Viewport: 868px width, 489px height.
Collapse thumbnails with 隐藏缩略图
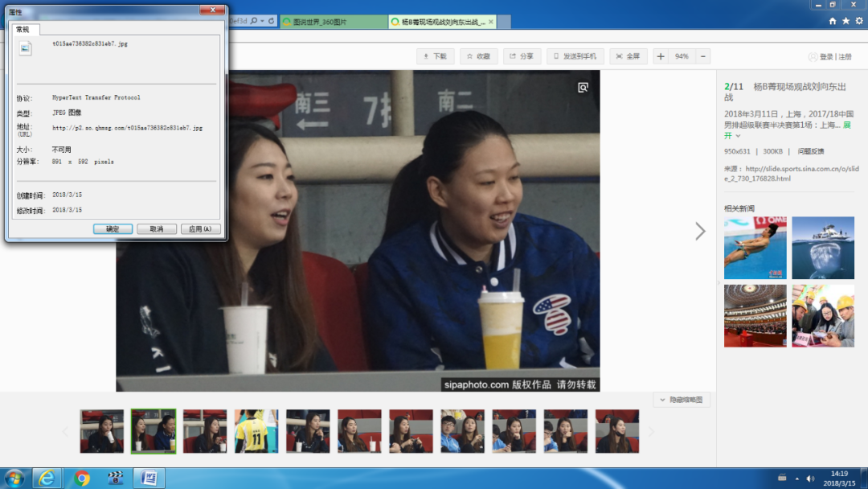coord(682,400)
